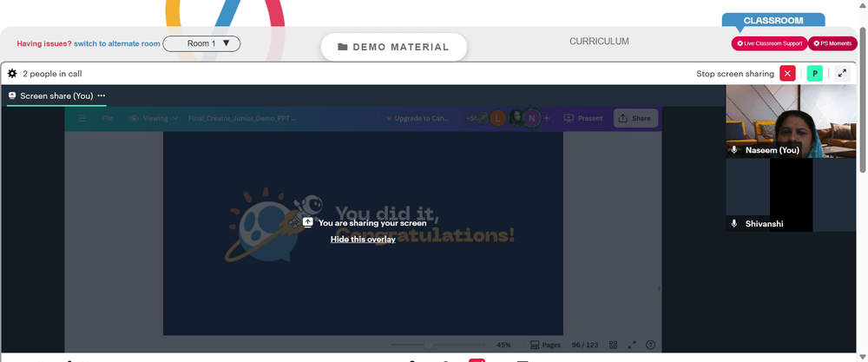Click the Stop screen sharing label
Viewport: 868px width, 362px height.
[x=735, y=74]
